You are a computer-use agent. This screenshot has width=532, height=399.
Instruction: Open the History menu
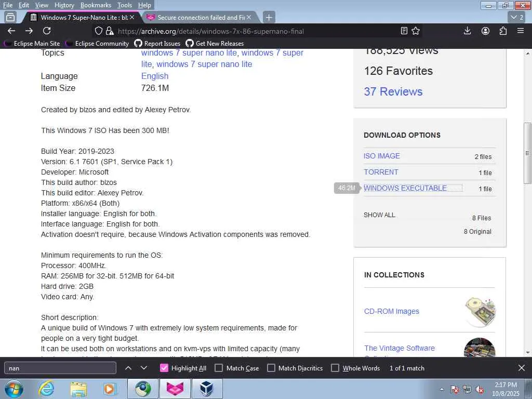coord(64,5)
